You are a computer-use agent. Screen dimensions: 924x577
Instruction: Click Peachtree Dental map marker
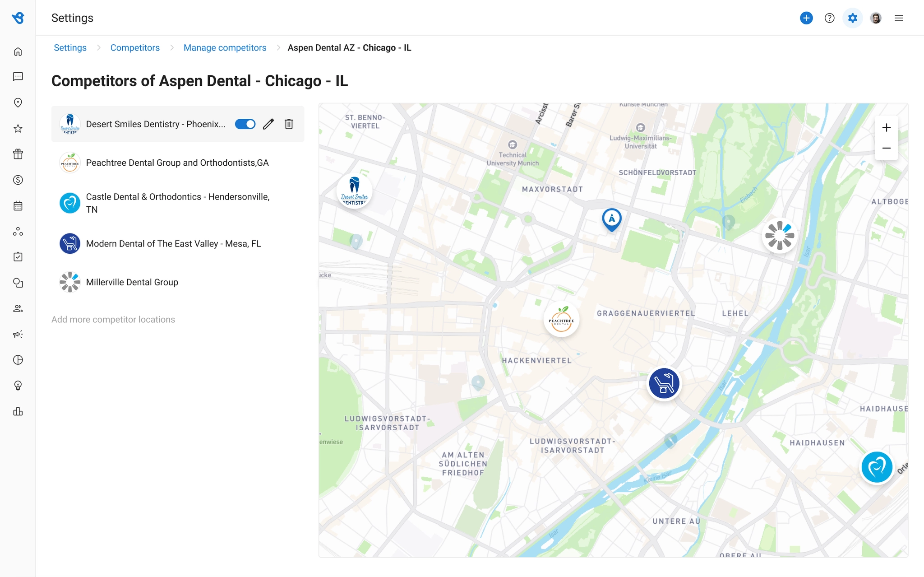point(561,320)
